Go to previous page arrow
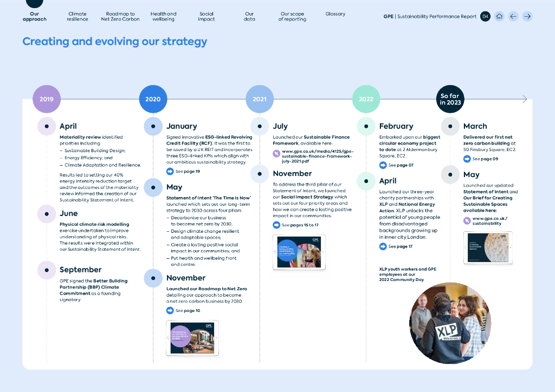This screenshot has height=392, width=555. [513, 16]
